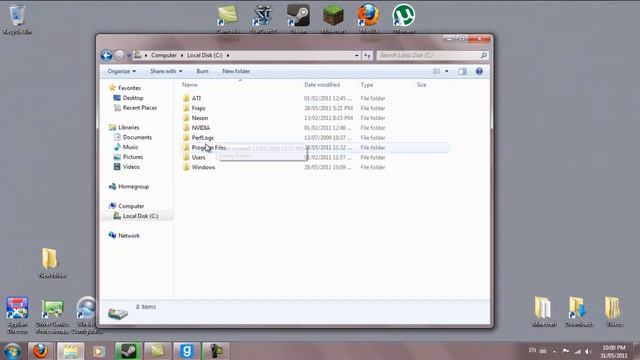Open Firefox from the taskbar
The image size is (640, 360).
(40, 351)
